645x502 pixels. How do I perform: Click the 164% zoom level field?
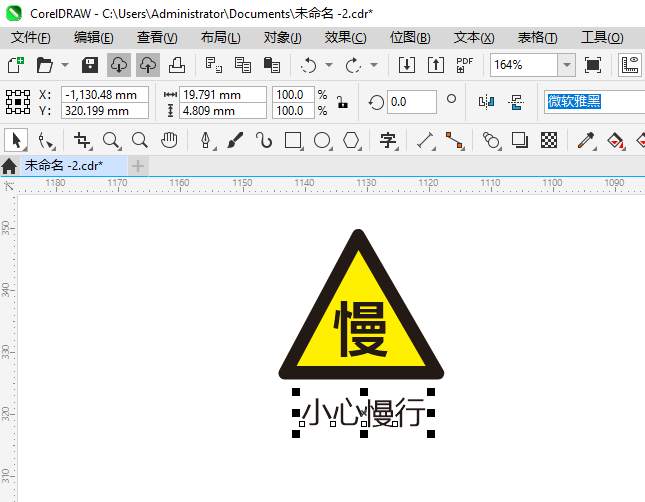click(524, 65)
